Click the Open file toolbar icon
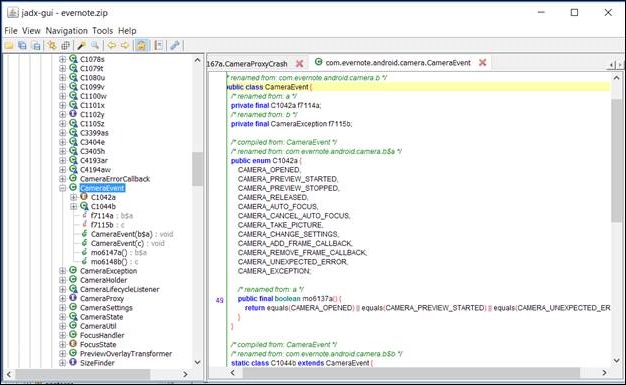The width and height of the screenshot is (626, 385). [x=9, y=46]
